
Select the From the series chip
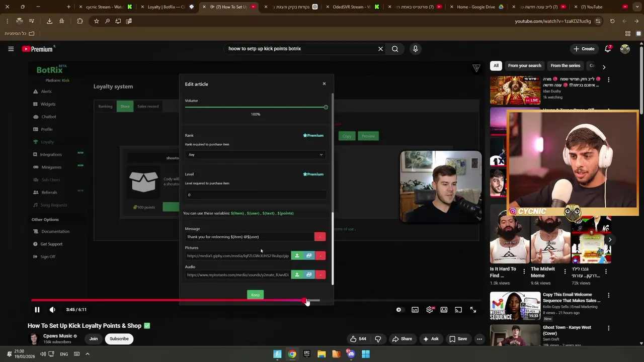click(565, 66)
